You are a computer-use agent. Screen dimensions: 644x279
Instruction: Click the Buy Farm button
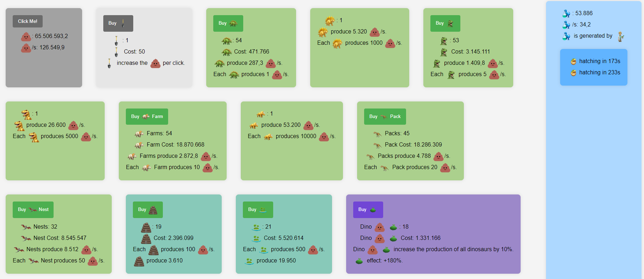[147, 117]
